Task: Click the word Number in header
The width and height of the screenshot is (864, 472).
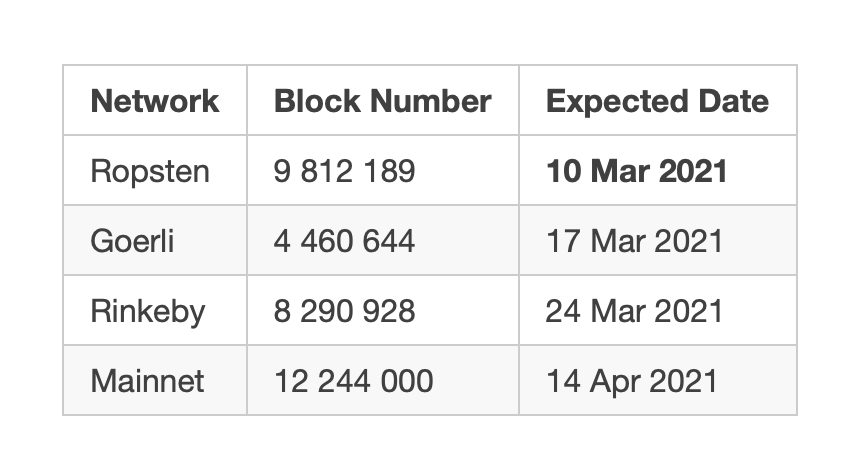Action: pyautogui.click(x=431, y=101)
